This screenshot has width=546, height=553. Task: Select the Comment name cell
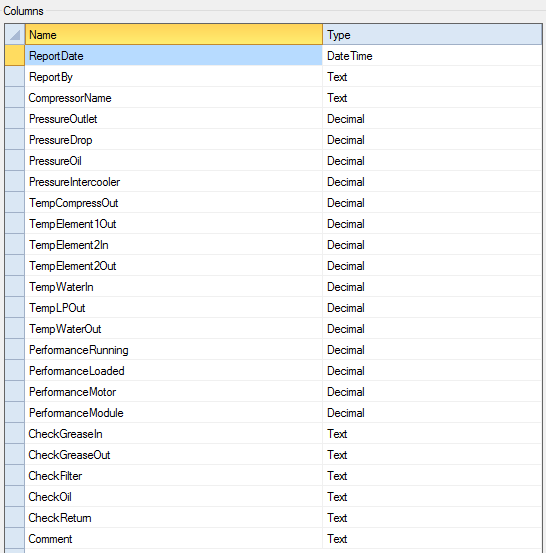174,538
